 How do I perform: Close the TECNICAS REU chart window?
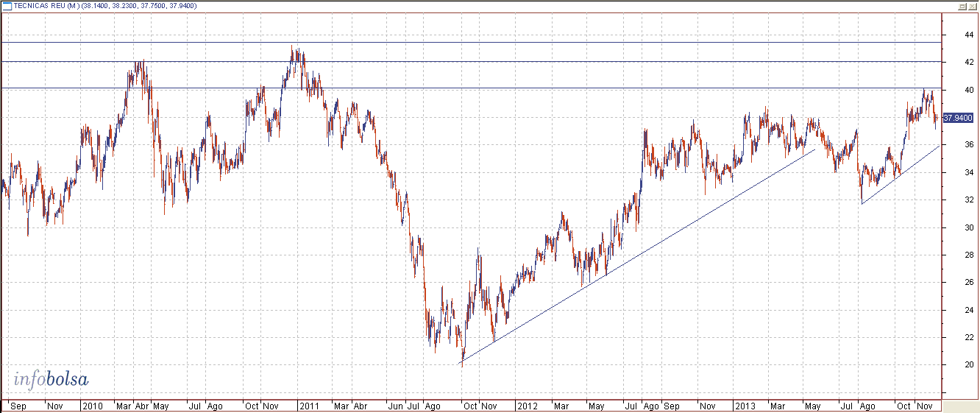[971, 6]
